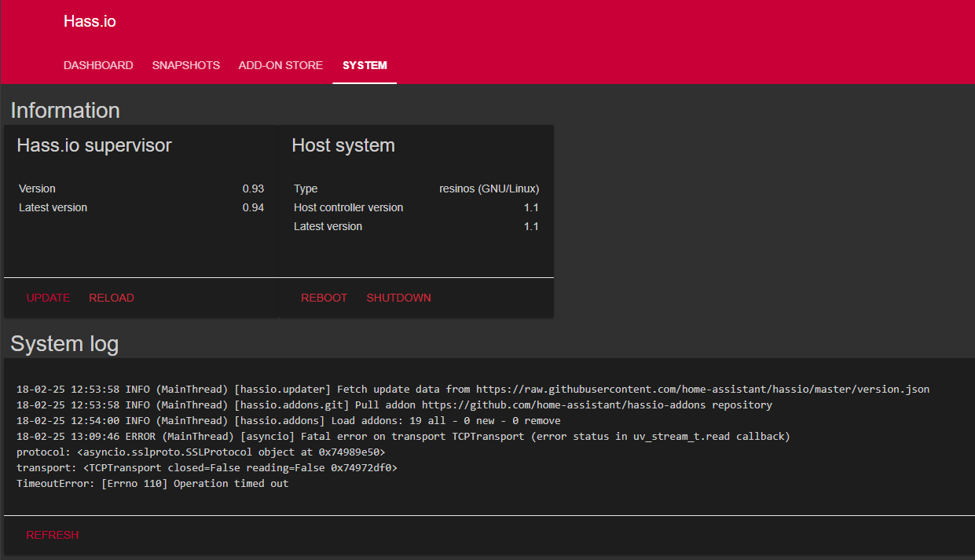975x560 pixels.
Task: Shut down the host system
Action: (x=399, y=298)
